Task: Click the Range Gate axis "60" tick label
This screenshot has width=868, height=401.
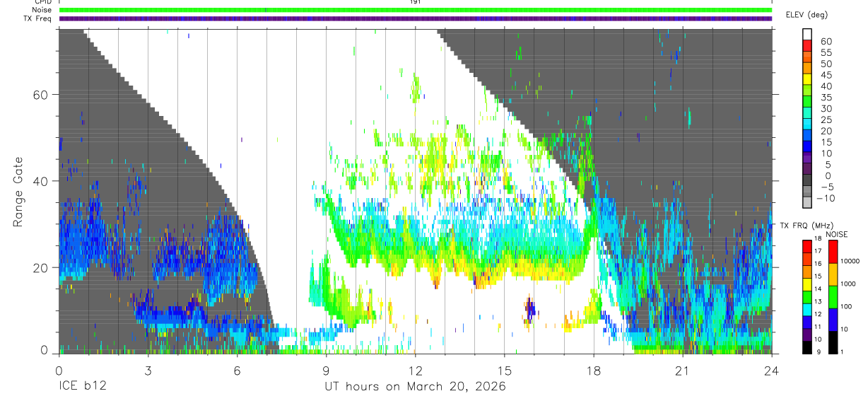Action: pos(41,95)
